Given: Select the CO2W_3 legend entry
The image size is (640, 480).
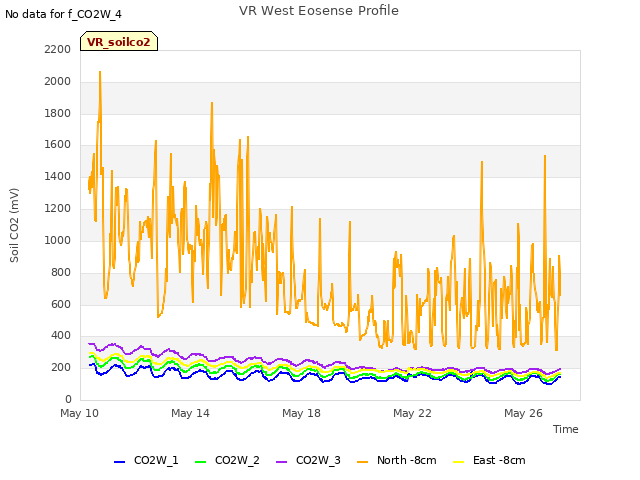Looking at the screenshot, I should 308,460.
